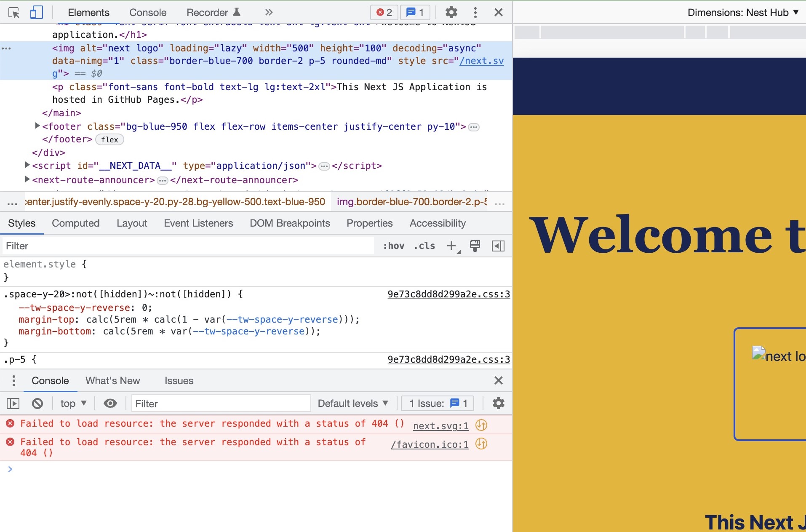This screenshot has width=806, height=532.
Task: Switch to the What's New tab
Action: point(112,380)
